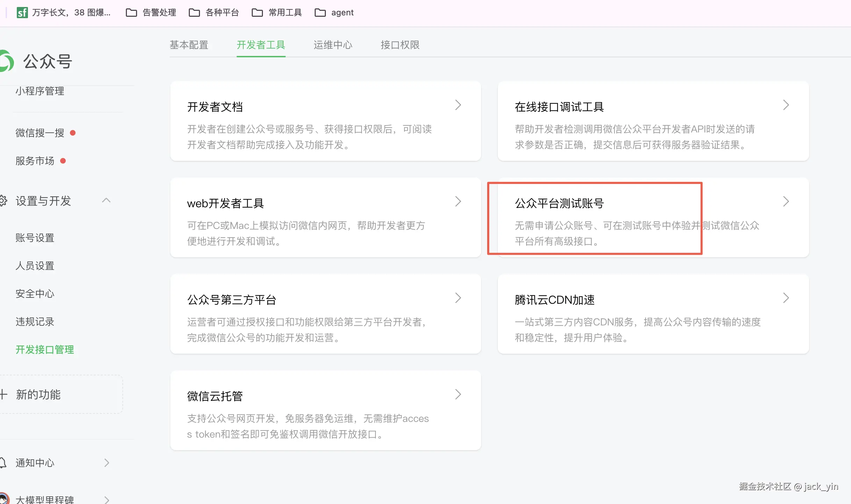
Task: Click the gear icon beside 设置与开发
Action: [x=3, y=201]
